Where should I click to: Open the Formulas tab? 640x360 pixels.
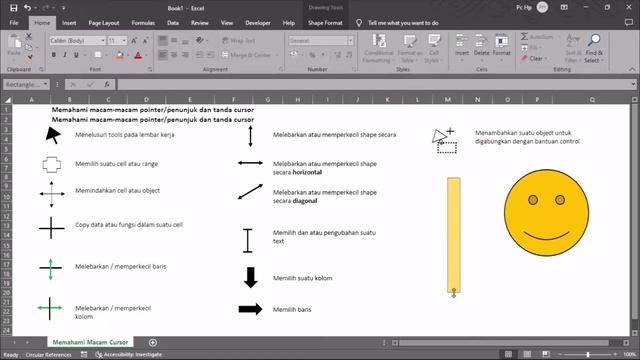143,23
